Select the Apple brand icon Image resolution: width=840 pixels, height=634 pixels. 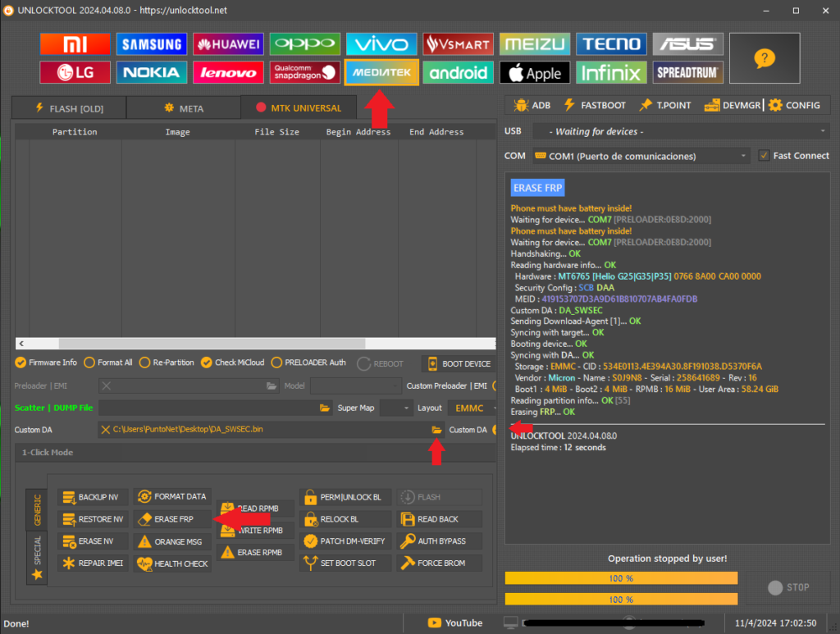coord(535,73)
